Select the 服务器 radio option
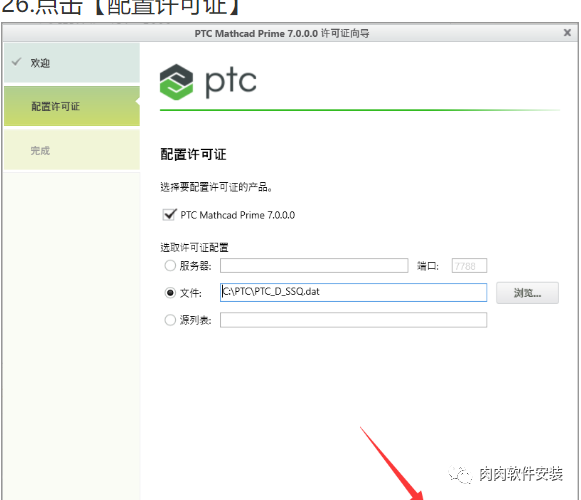Image resolution: width=581 pixels, height=500 pixels. tap(170, 265)
